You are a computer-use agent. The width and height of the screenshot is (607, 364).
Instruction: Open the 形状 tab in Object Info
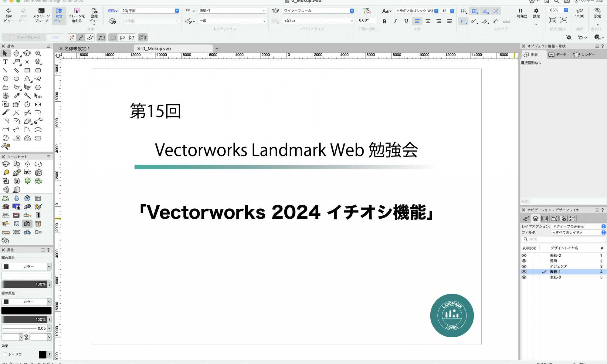coord(534,55)
